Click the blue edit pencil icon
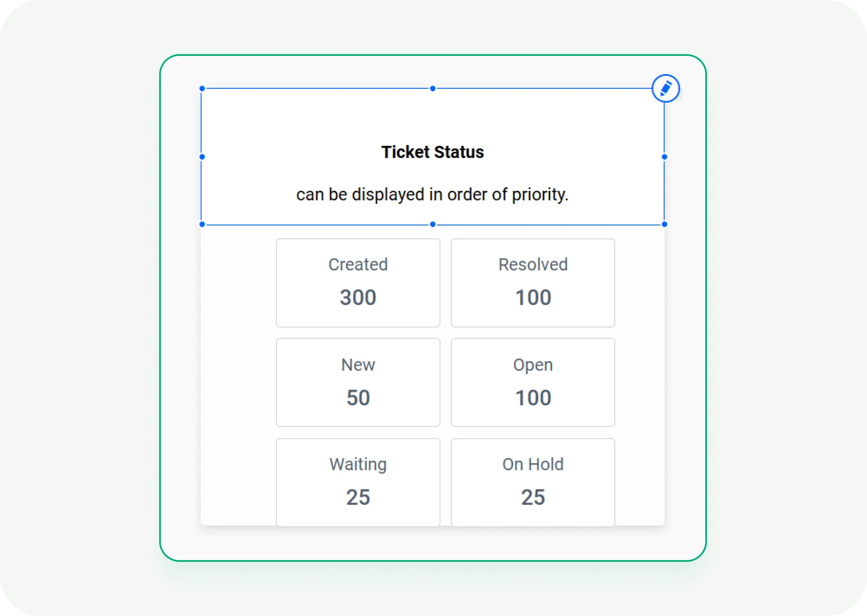The height and width of the screenshot is (616, 867). pyautogui.click(x=665, y=88)
